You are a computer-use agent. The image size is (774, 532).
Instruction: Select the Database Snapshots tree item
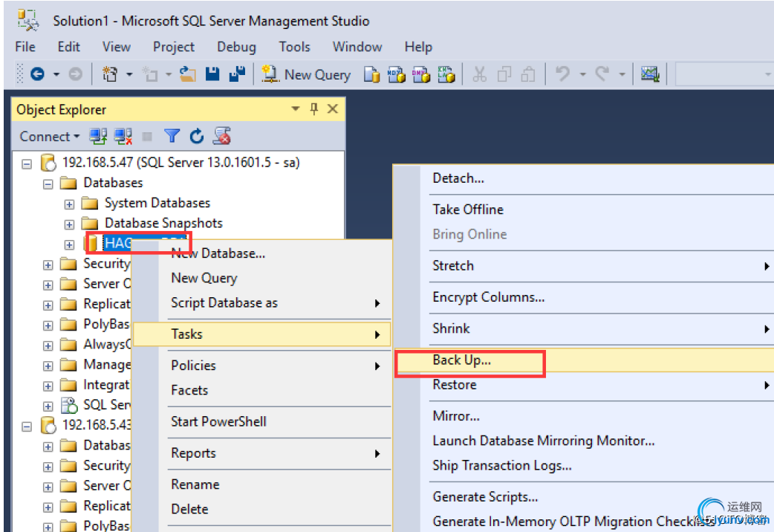tap(163, 223)
